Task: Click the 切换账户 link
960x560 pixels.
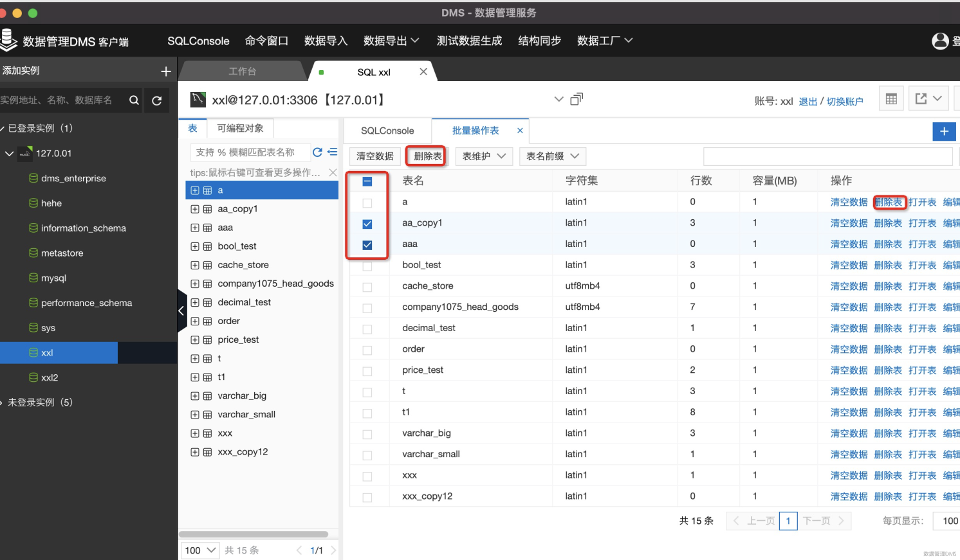Action: click(845, 102)
